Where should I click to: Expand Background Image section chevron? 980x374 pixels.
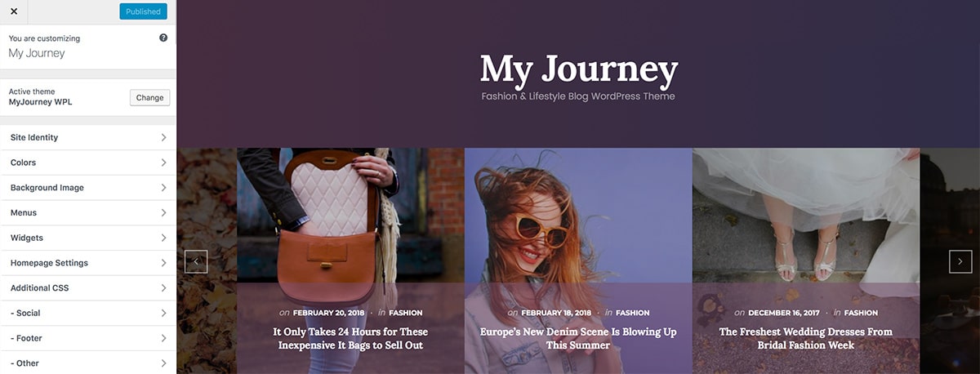pyautogui.click(x=163, y=188)
